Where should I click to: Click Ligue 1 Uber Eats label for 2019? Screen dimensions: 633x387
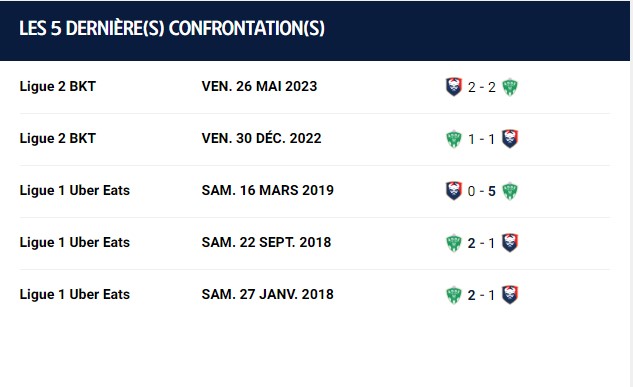coord(75,190)
